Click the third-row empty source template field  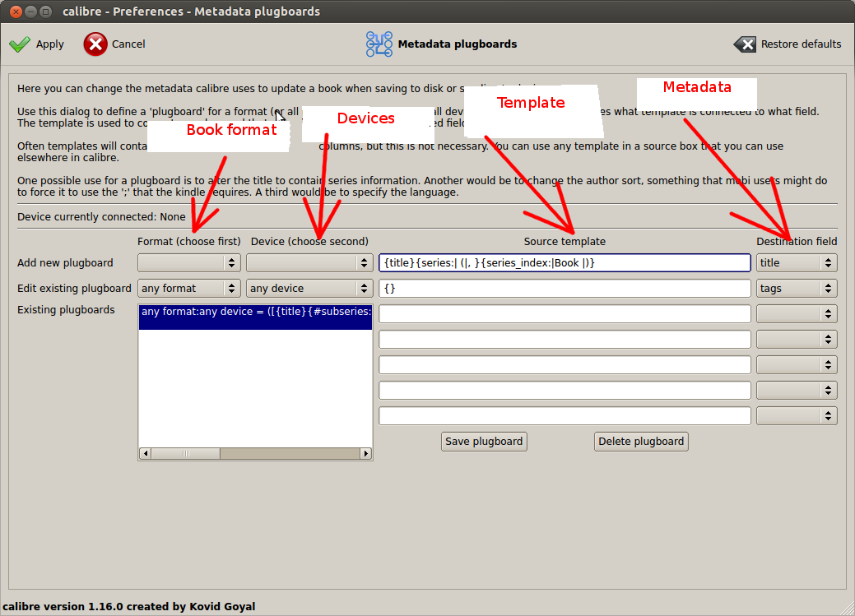pyautogui.click(x=565, y=314)
